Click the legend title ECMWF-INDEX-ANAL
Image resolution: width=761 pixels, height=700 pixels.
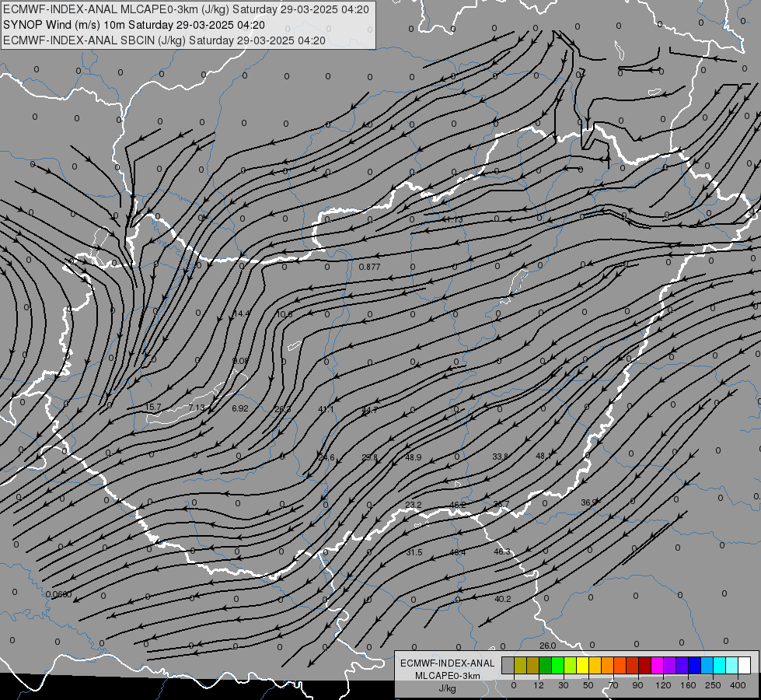tap(447, 663)
